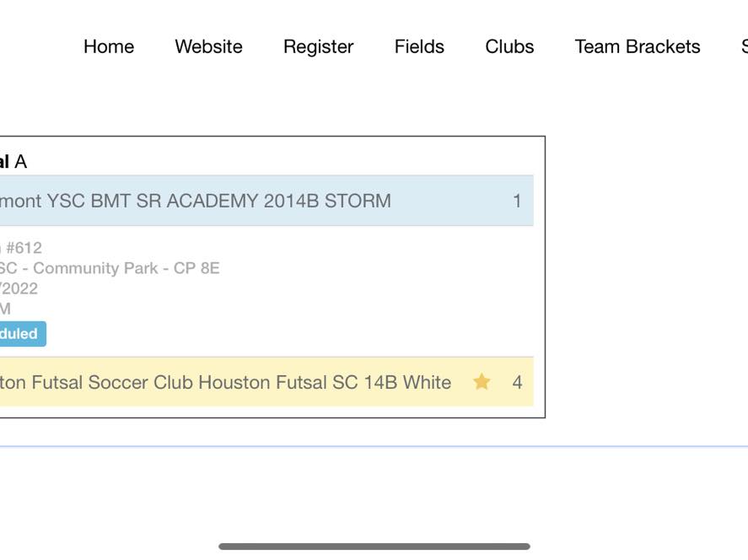Click the blue Scheduled status badge

tap(23, 333)
